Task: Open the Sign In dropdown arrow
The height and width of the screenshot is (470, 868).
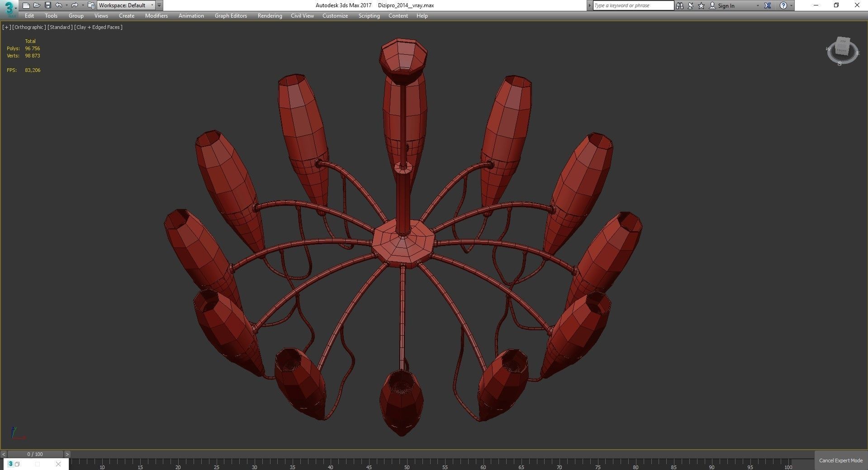Action: [758, 5]
